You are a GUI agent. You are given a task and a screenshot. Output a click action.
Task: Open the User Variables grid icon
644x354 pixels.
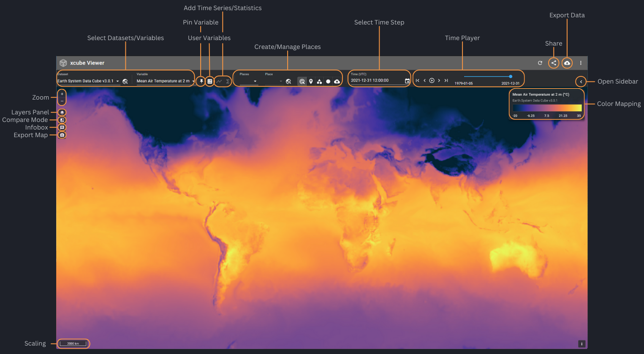point(210,81)
